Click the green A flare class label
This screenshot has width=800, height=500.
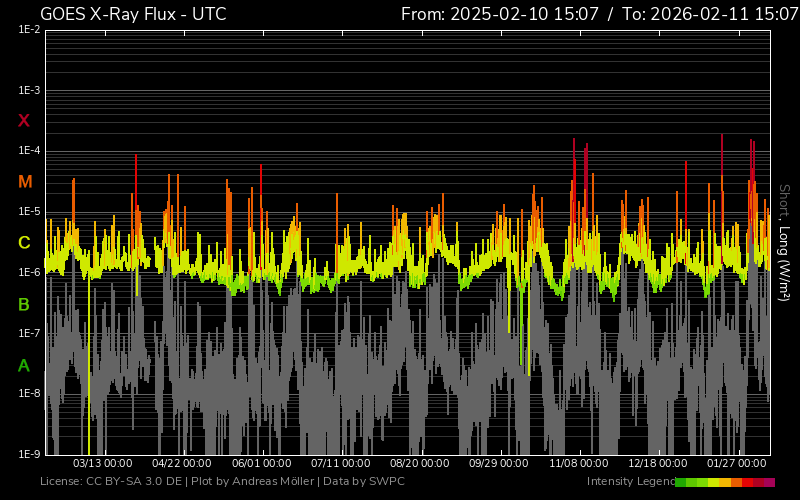click(x=24, y=366)
